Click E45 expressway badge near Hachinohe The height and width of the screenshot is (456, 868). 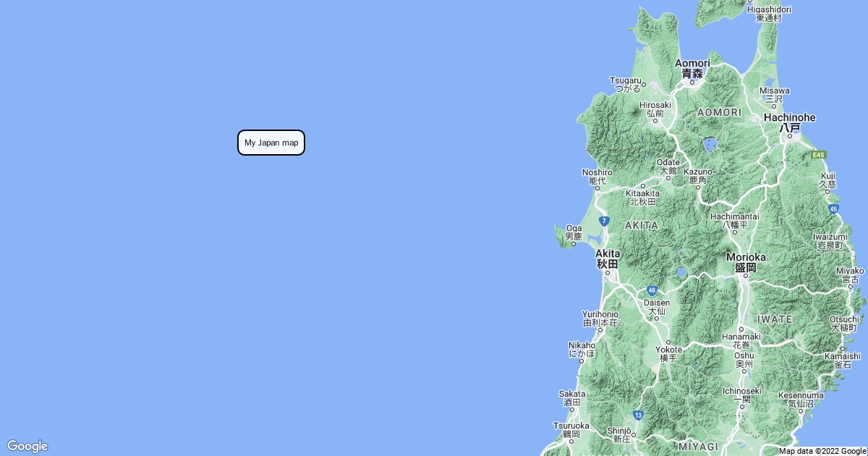click(818, 155)
